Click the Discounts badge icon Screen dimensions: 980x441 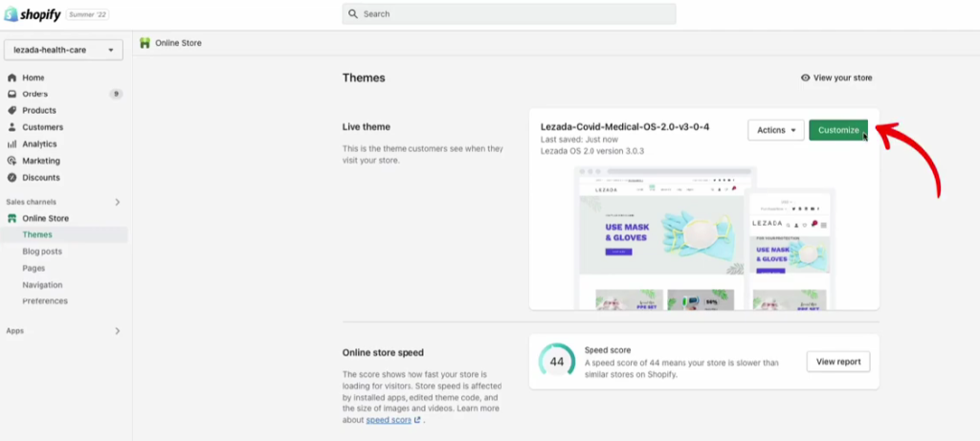[x=11, y=177]
